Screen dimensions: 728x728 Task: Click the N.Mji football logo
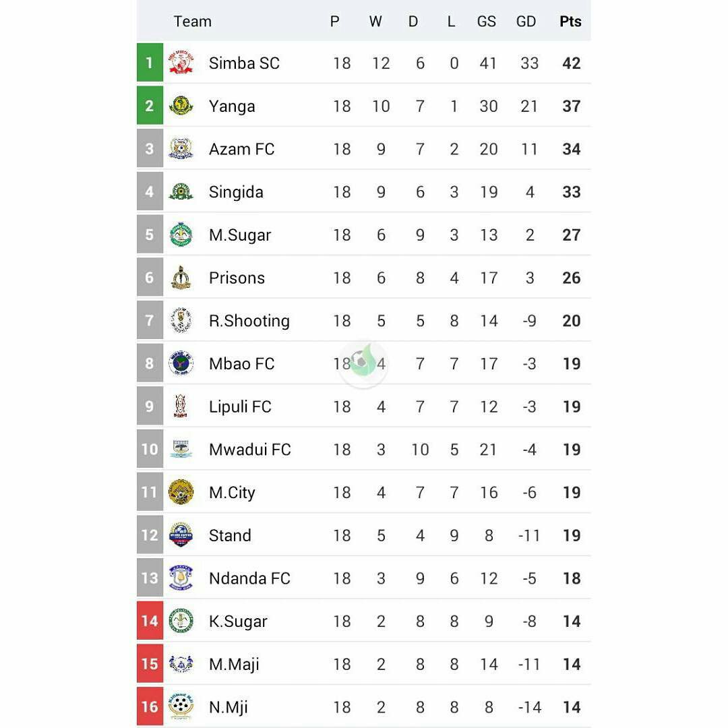[181, 706]
